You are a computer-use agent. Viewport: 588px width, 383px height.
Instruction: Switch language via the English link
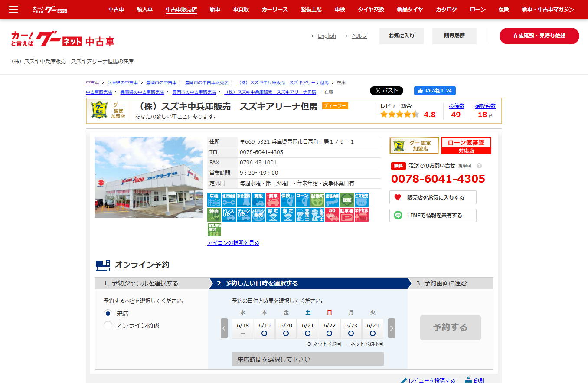point(327,36)
